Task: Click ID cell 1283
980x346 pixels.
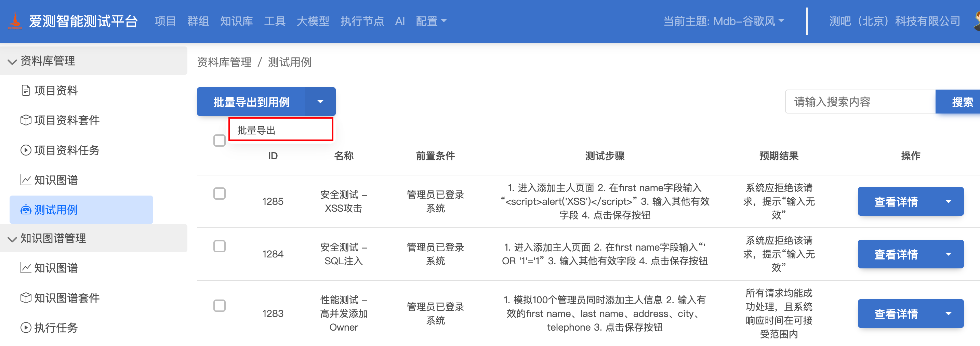Action: point(273,314)
